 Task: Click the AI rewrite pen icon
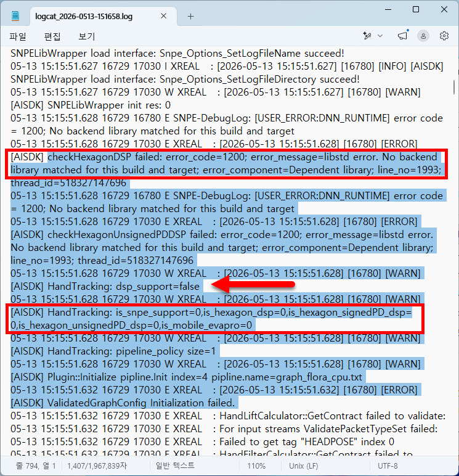tap(367, 36)
